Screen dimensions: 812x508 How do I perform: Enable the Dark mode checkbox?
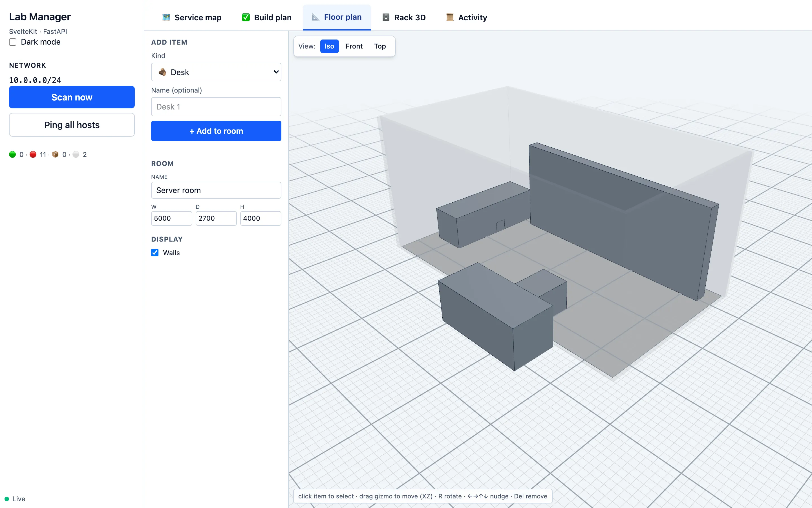click(x=13, y=42)
